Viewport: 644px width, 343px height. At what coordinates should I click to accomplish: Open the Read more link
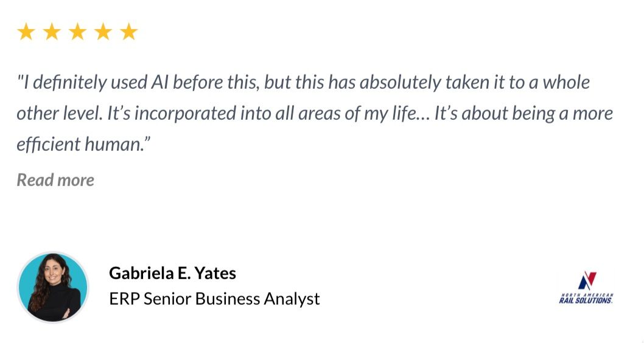(55, 180)
